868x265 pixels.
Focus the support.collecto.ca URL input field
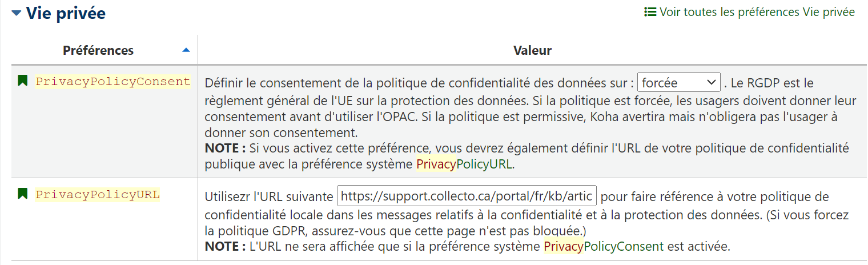point(467,197)
